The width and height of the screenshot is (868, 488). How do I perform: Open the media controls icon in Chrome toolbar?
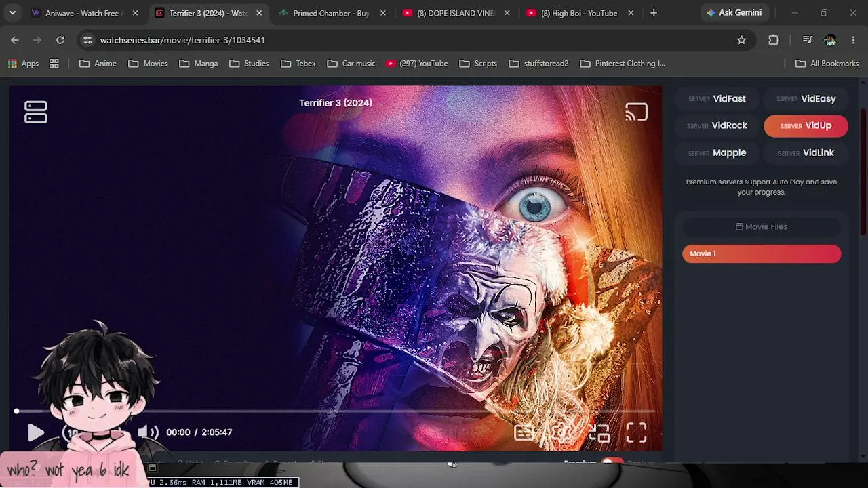(x=807, y=40)
